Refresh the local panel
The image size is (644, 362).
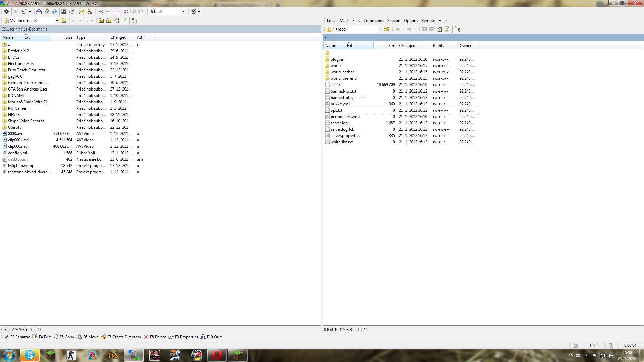124,21
